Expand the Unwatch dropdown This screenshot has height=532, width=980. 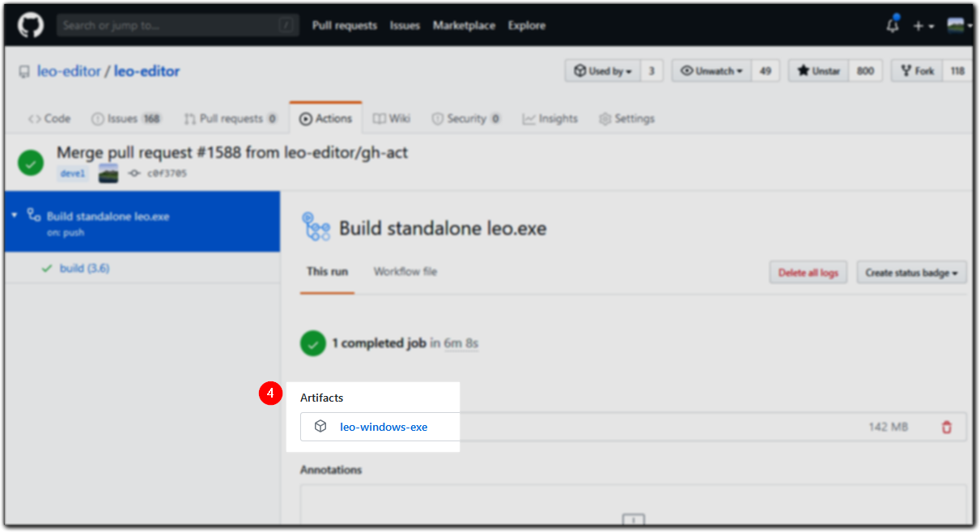pyautogui.click(x=712, y=71)
